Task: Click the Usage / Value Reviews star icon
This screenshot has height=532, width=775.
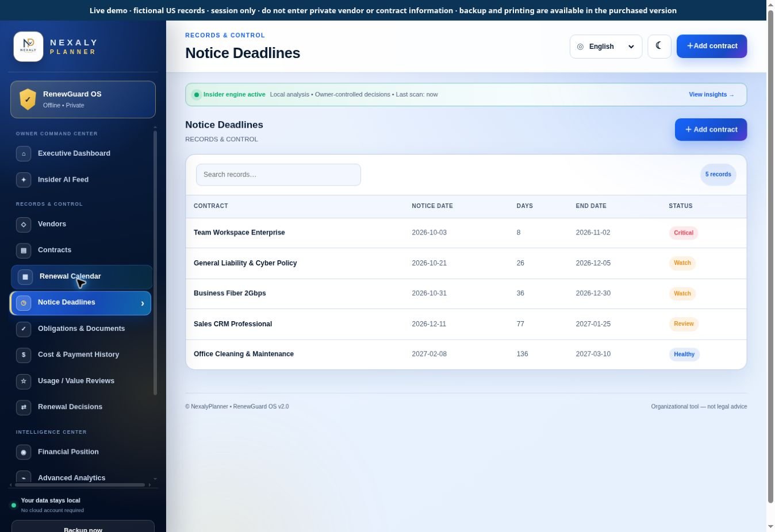Action: coord(24,381)
